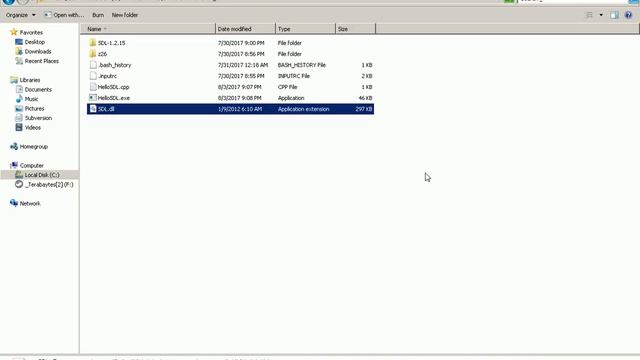Click the 46 KB size cell

[x=365, y=98]
